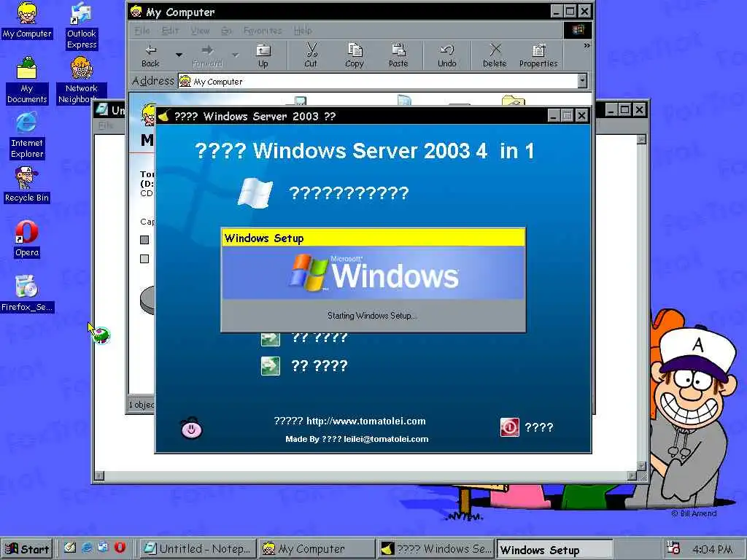This screenshot has height=560, width=747.
Task: Click the '???????????' install option text
Action: coord(349,193)
